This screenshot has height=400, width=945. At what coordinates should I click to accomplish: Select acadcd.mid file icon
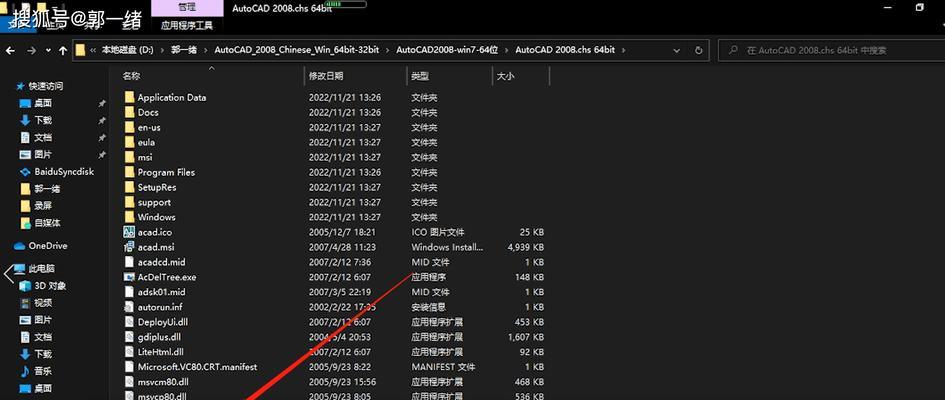[x=129, y=262]
